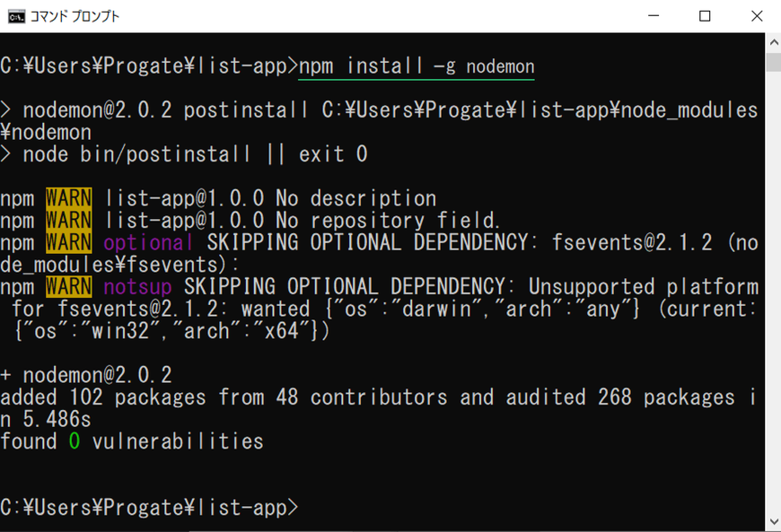Screen dimensions: 781x532
Task: Click the WARN badge beside notsup
Action: click(69, 287)
